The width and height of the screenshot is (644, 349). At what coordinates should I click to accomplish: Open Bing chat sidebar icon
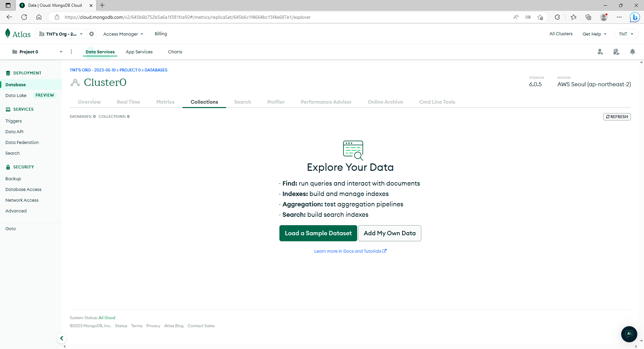tap(635, 17)
